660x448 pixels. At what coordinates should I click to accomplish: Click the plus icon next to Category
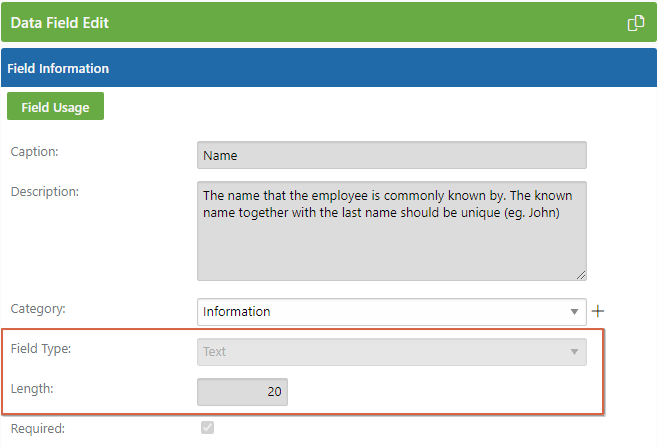tap(598, 311)
